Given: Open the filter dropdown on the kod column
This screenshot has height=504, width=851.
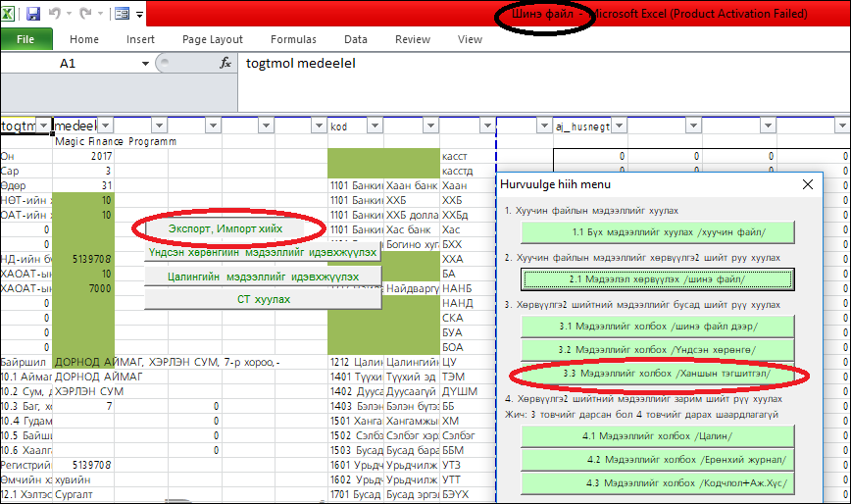Looking at the screenshot, I should pos(373,126).
